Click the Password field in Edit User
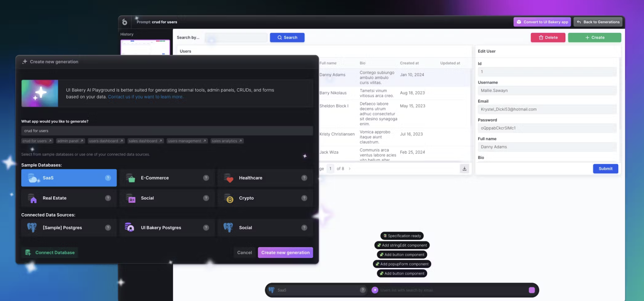644x301 pixels. [x=547, y=128]
